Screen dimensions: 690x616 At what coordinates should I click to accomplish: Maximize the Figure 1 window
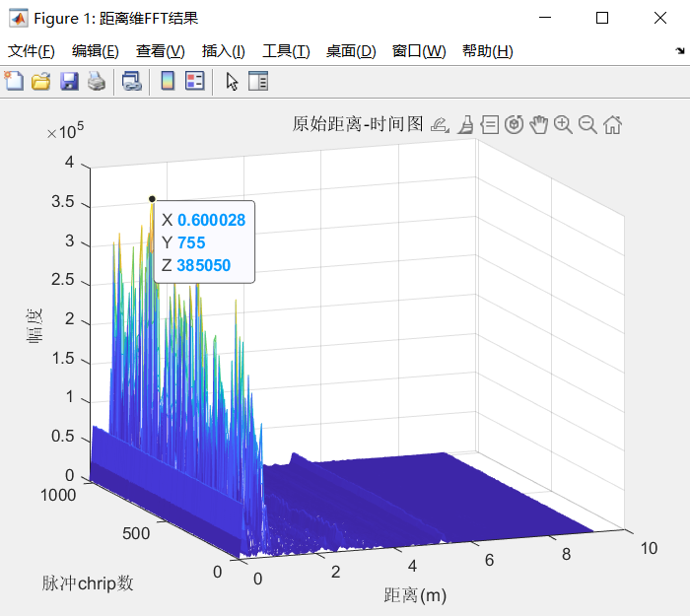click(602, 18)
